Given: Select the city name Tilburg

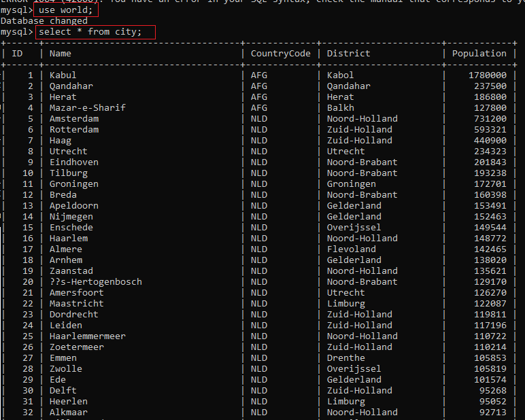Looking at the screenshot, I should pos(69,173).
